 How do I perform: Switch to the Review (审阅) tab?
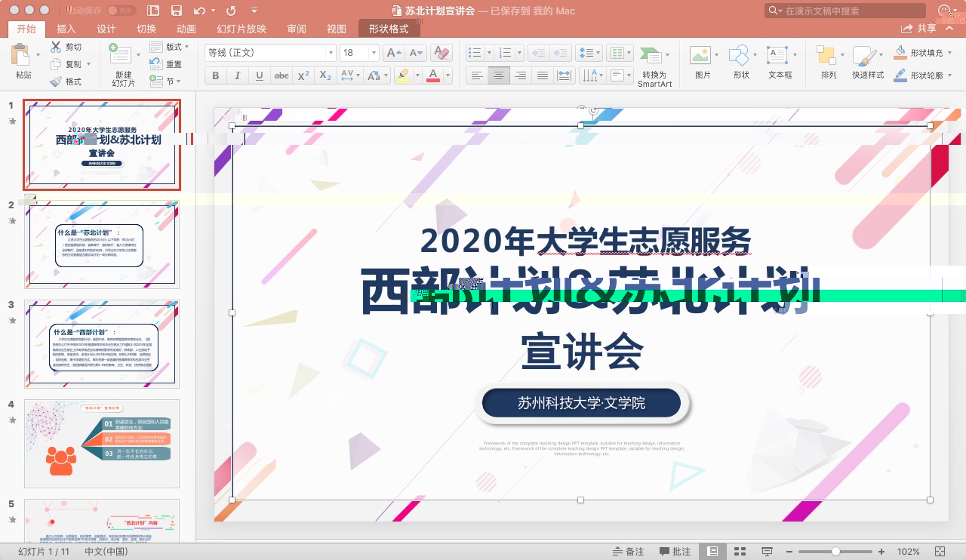click(x=297, y=29)
